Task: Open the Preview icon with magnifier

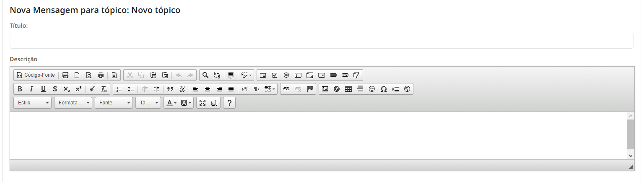Action: tap(89, 75)
